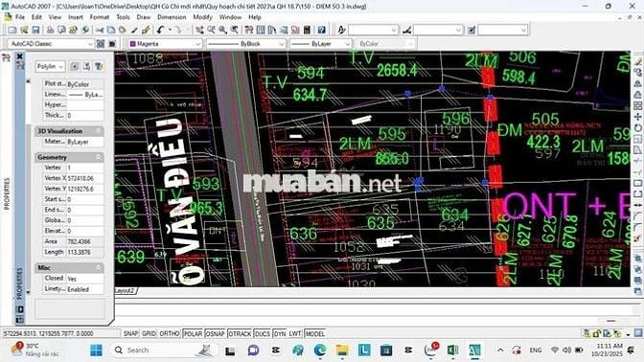Click the Vertex value field

85,168
